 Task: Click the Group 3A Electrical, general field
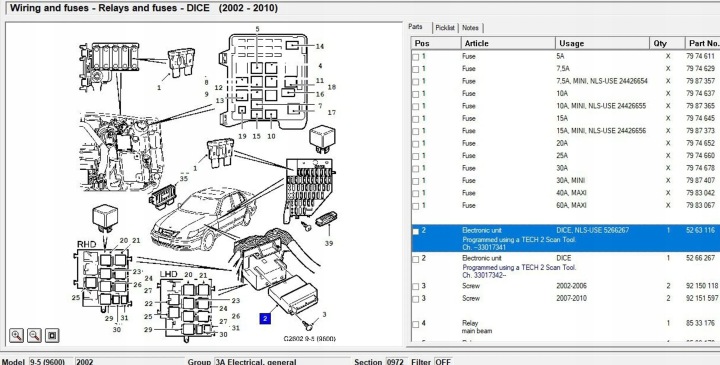282,361
